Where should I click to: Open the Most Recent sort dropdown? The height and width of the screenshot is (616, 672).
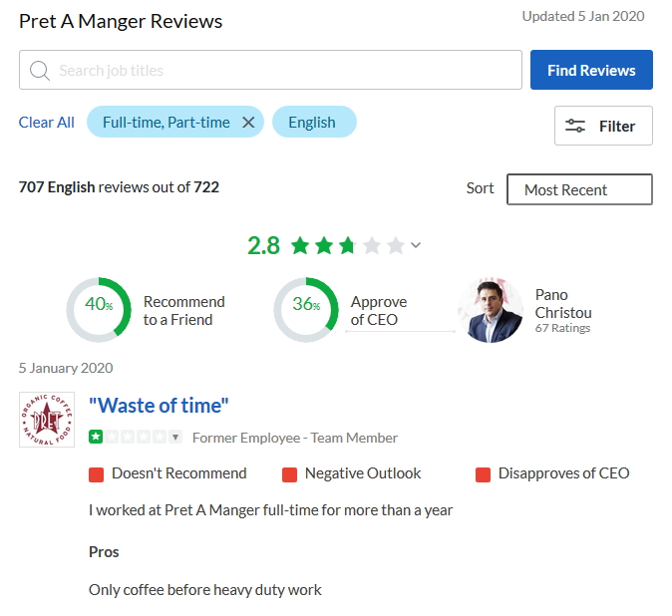coord(579,189)
